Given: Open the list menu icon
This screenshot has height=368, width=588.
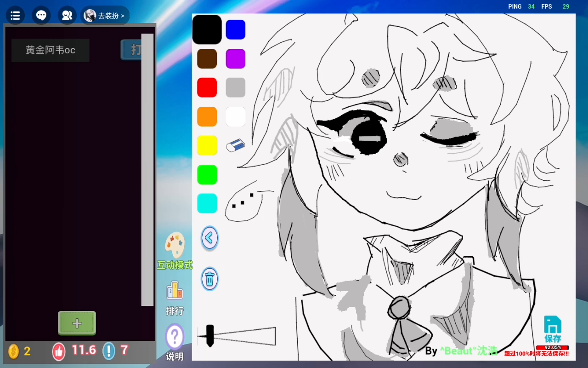Looking at the screenshot, I should click(x=15, y=15).
